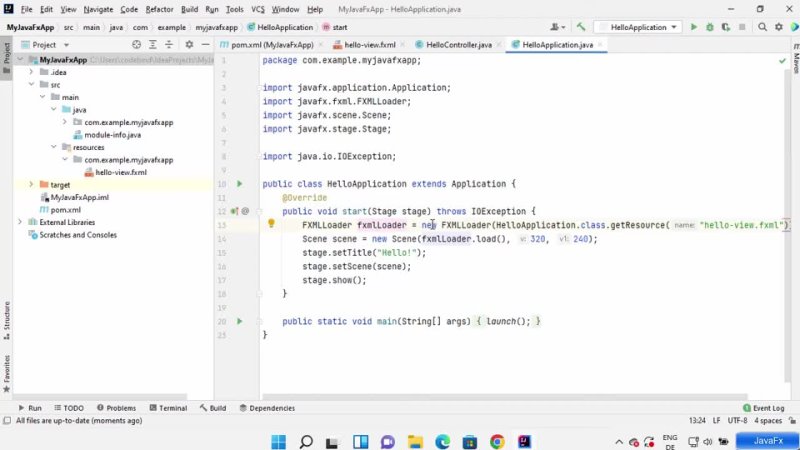Click the run gutter icon beside main method
The width and height of the screenshot is (800, 450).
[x=239, y=321]
